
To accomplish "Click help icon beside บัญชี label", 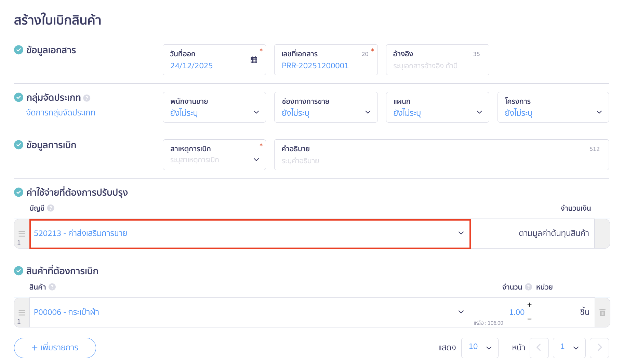I will (51, 208).
